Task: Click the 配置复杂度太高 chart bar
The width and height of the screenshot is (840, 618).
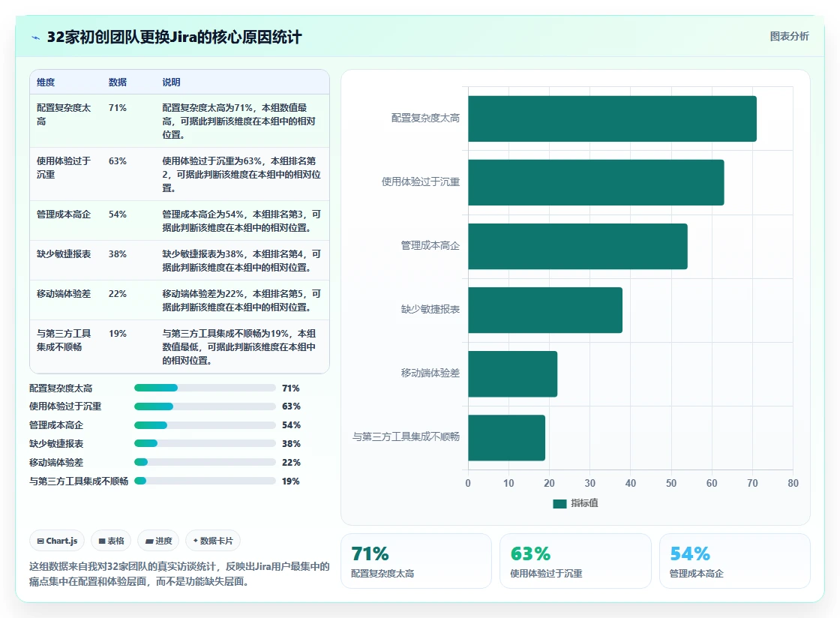Action: (x=612, y=119)
